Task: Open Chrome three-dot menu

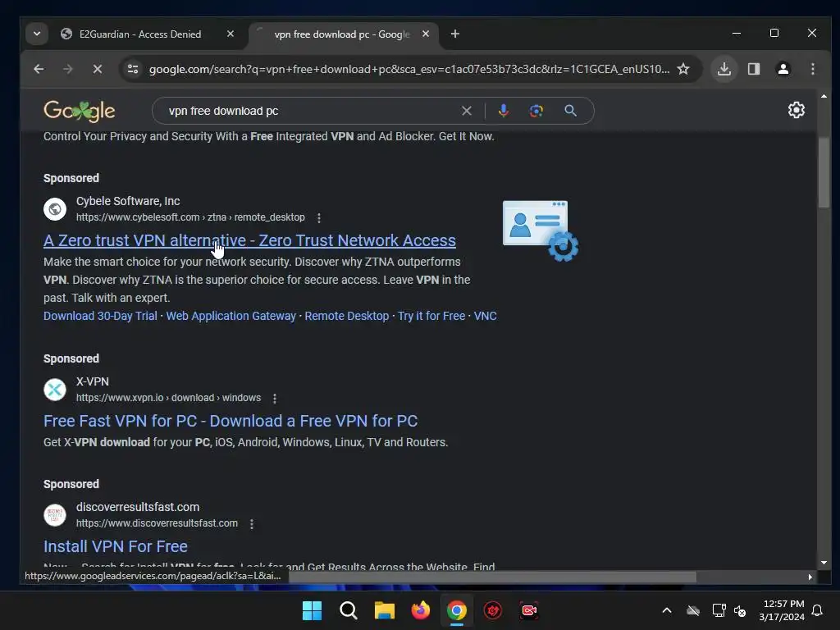Action: [813, 69]
